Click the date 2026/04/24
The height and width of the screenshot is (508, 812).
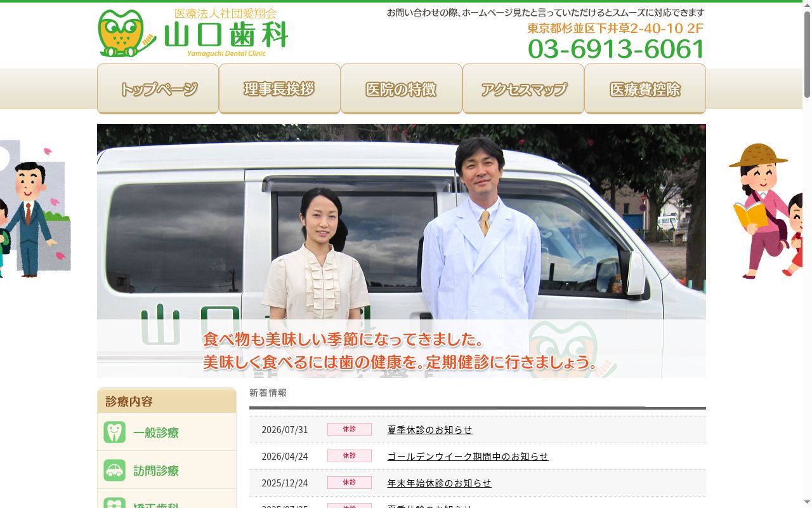coord(285,457)
